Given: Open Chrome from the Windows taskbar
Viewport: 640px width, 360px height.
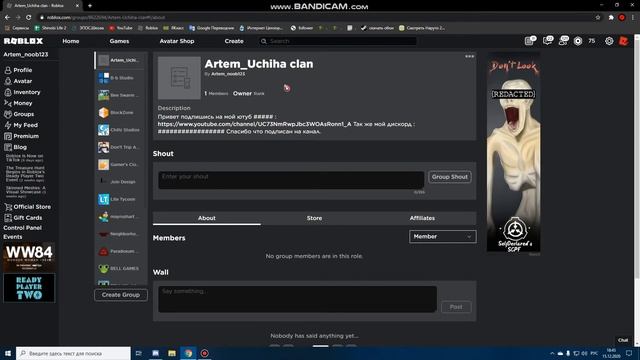Looking at the screenshot, I should [188, 353].
